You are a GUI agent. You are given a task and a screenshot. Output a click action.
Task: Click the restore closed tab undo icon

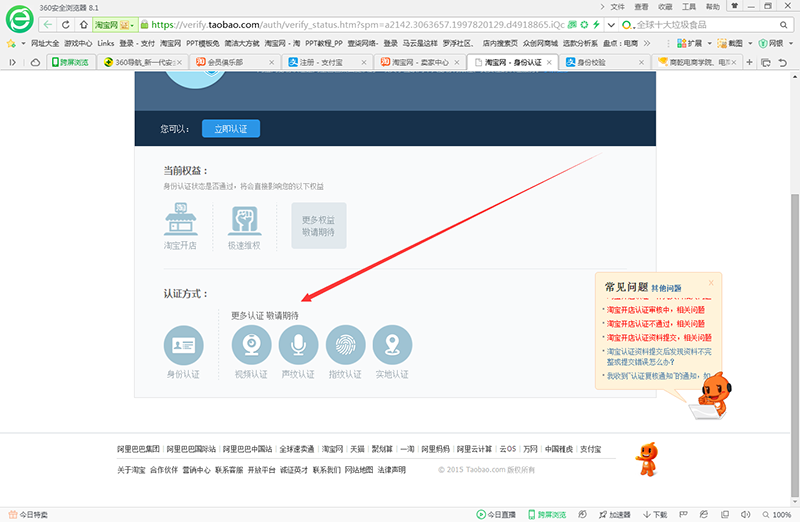[x=783, y=62]
